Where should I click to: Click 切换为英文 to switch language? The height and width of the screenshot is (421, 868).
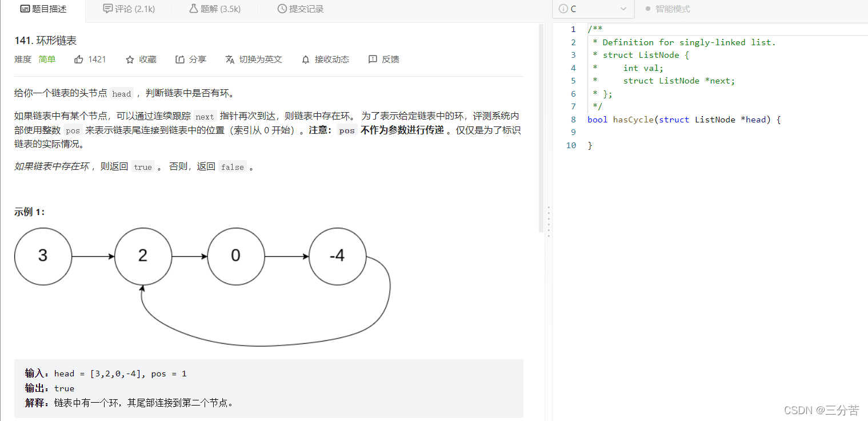260,59
